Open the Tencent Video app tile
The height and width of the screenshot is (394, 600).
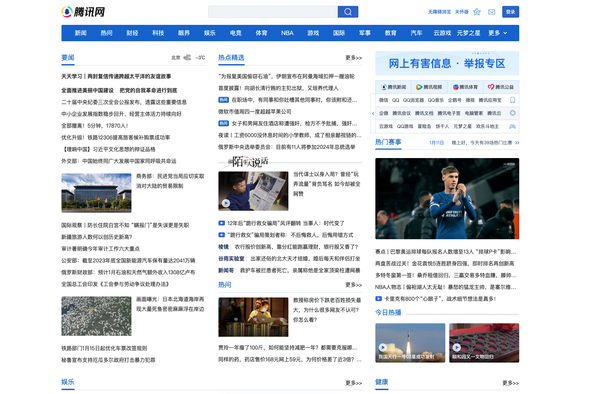pos(429,87)
